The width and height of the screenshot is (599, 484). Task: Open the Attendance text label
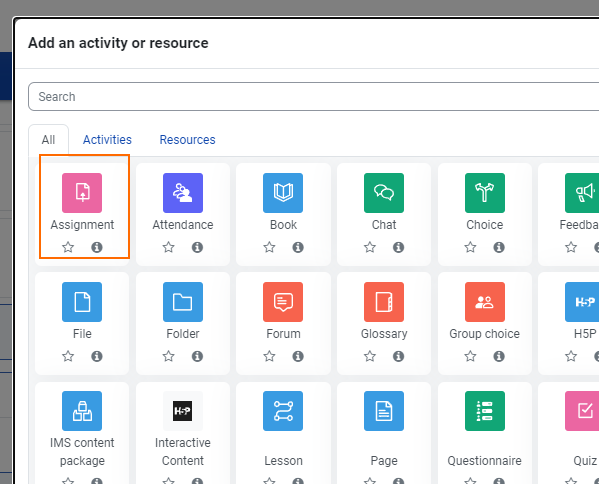(x=183, y=225)
